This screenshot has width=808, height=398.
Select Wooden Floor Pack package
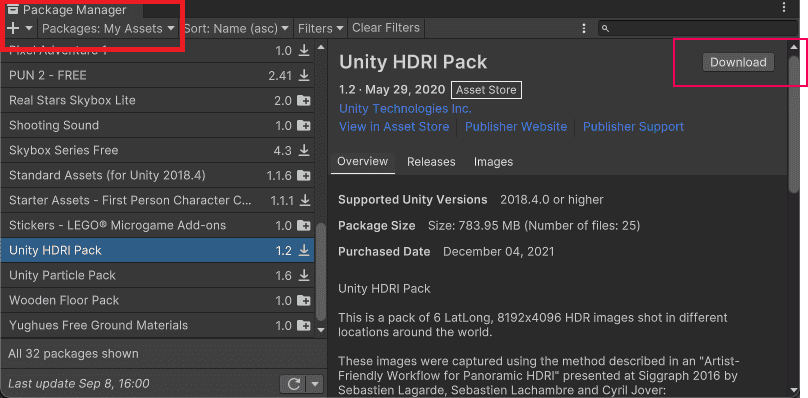click(x=158, y=301)
